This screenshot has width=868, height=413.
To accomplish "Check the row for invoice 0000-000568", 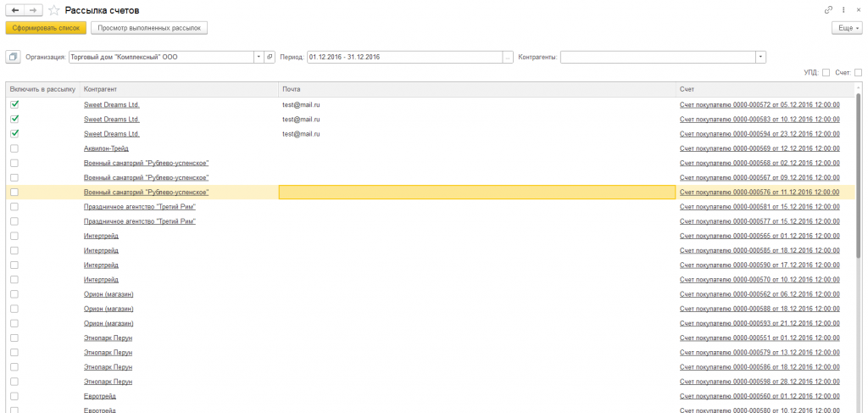I will tap(14, 163).
